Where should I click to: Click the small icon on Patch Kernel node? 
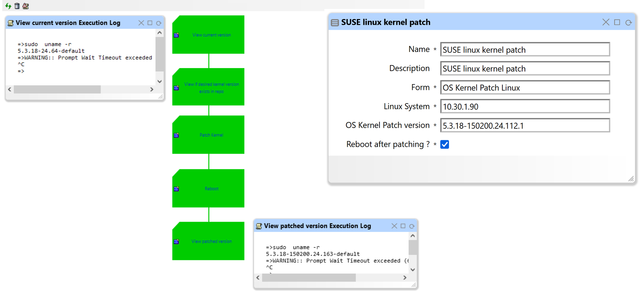tap(176, 135)
